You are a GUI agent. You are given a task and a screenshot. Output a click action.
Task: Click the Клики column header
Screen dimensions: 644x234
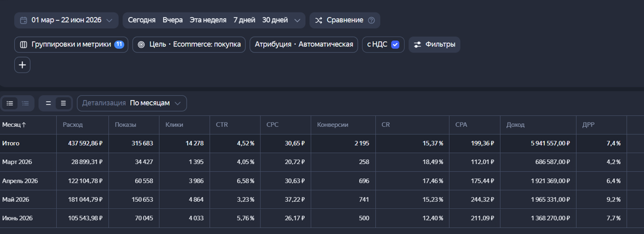174,125
